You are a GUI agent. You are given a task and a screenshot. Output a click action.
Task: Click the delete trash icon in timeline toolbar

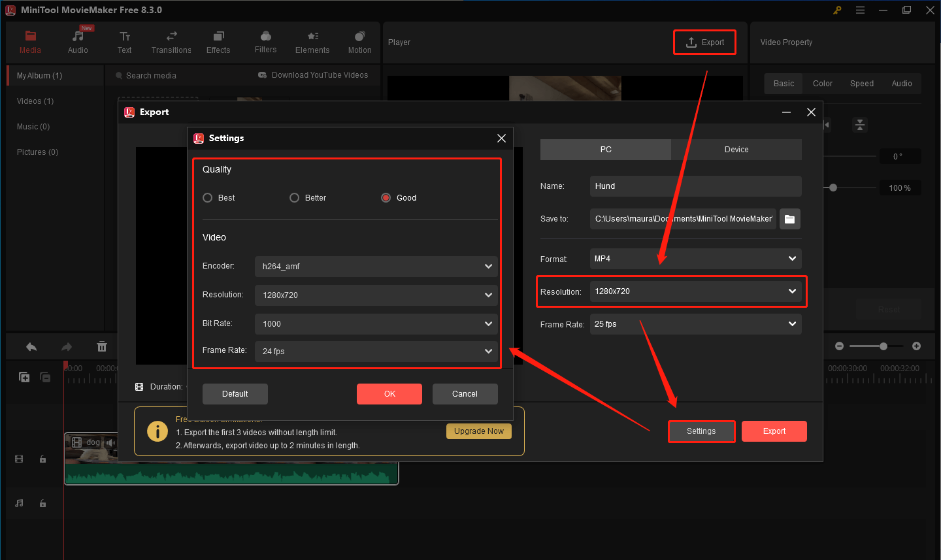(x=102, y=347)
